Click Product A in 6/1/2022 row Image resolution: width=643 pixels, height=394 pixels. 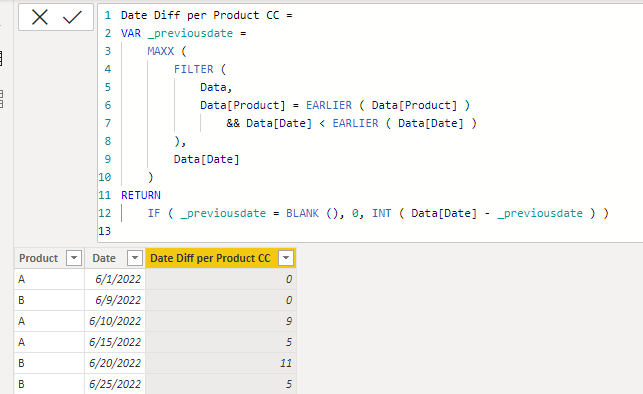tap(49, 279)
